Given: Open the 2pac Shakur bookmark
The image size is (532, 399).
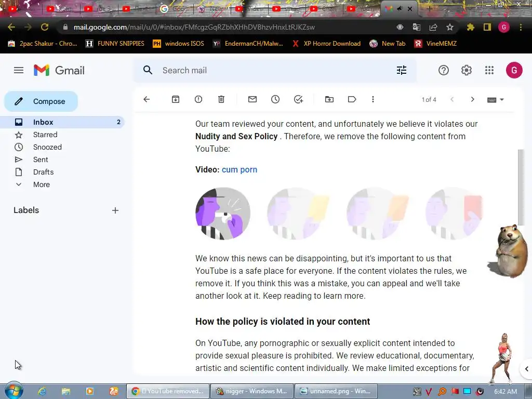Looking at the screenshot, I should pyautogui.click(x=43, y=44).
